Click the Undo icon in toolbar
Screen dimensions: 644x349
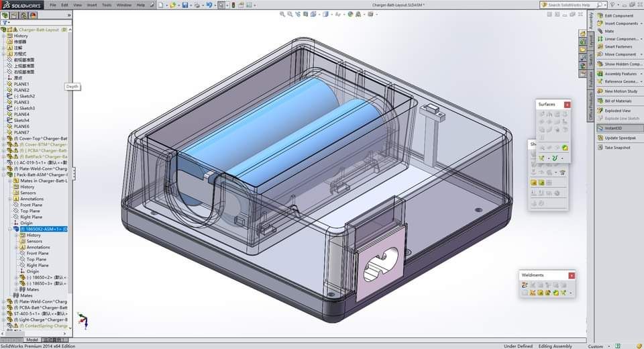pyautogui.click(x=209, y=5)
